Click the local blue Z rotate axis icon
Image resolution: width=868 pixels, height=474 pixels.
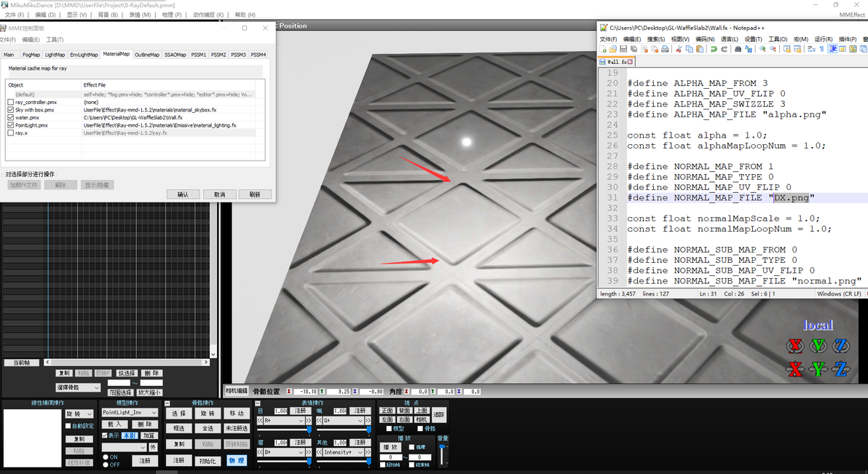(841, 346)
